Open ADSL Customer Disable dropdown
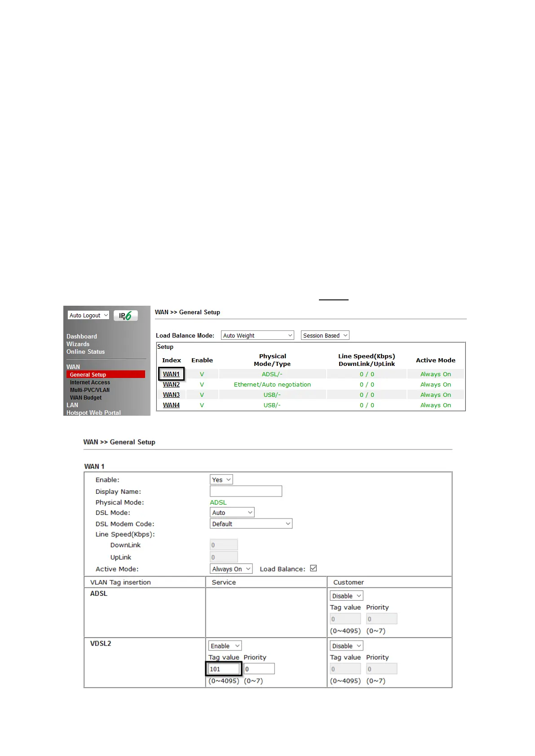Screen dimensions: 535x756 [x=346, y=596]
